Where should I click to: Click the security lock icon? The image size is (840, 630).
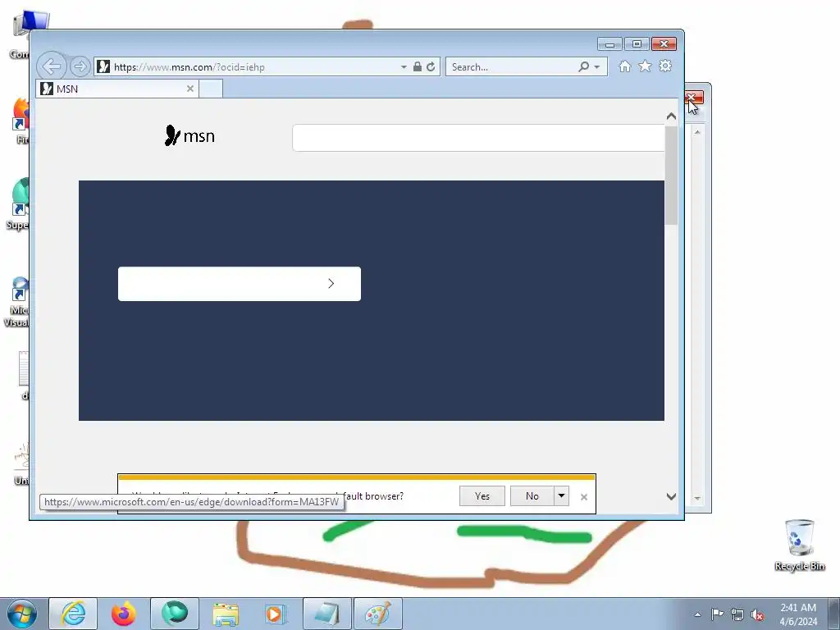418,66
